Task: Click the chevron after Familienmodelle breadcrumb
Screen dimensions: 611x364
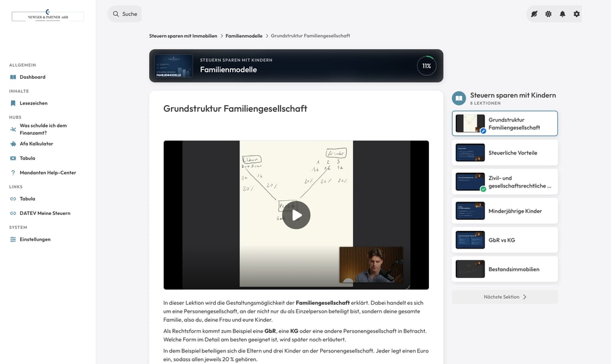Action: pyautogui.click(x=267, y=36)
